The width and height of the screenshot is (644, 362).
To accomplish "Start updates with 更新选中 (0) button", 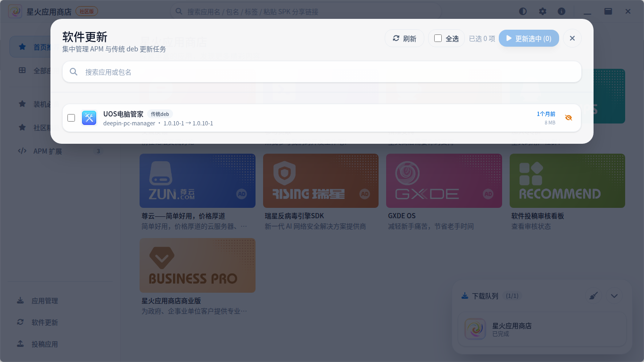I will [529, 39].
